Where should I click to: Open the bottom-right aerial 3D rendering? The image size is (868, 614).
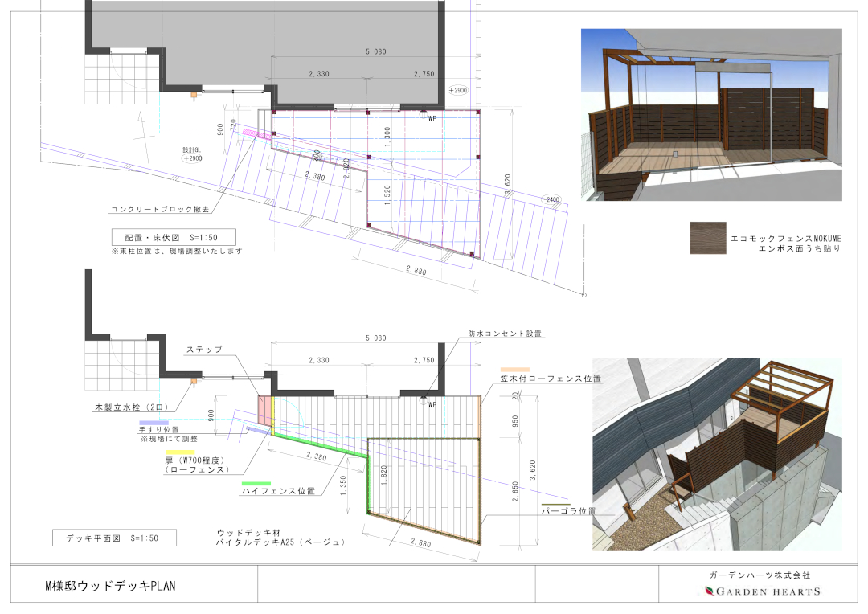coord(716,454)
